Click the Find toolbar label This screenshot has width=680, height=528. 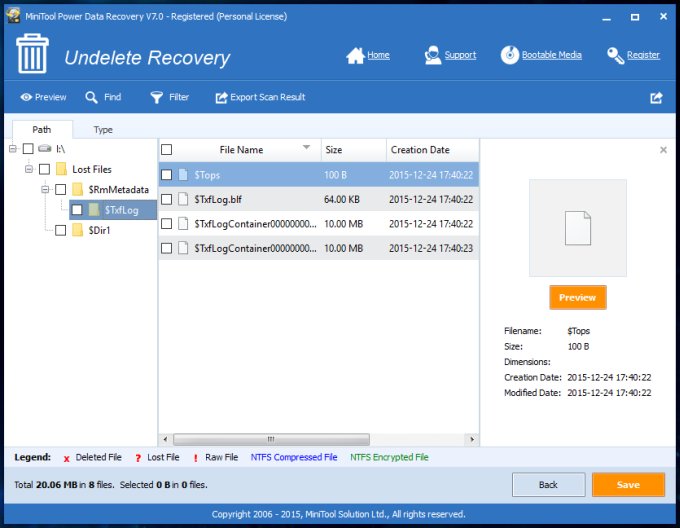point(112,97)
